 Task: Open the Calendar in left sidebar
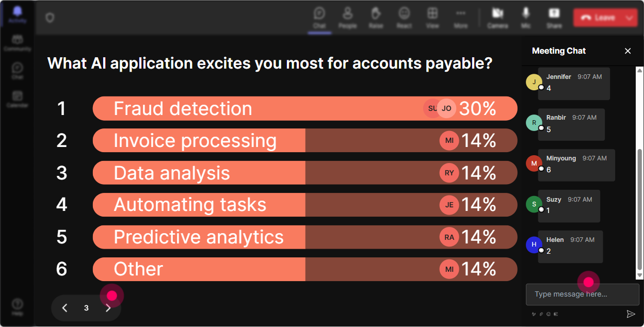point(17,99)
